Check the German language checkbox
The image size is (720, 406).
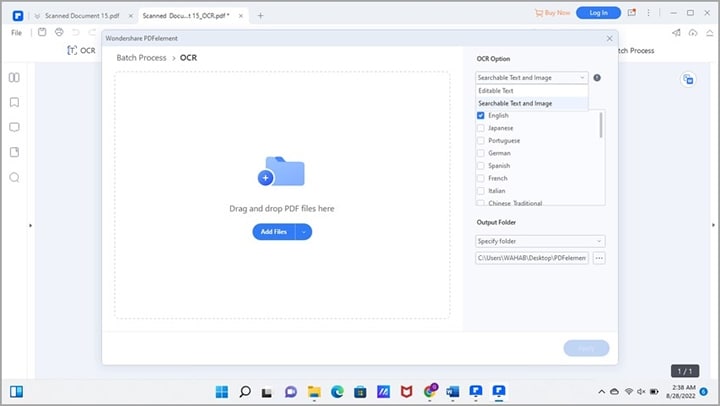point(481,153)
